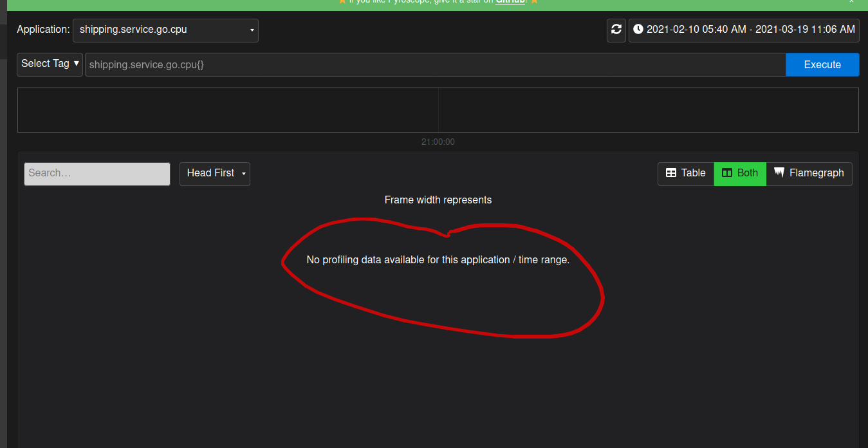Open the Select Tag dropdown
The height and width of the screenshot is (448, 868).
pos(49,64)
